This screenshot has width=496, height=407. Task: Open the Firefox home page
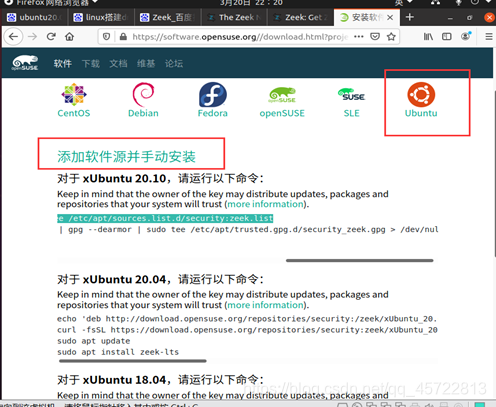coord(69,36)
